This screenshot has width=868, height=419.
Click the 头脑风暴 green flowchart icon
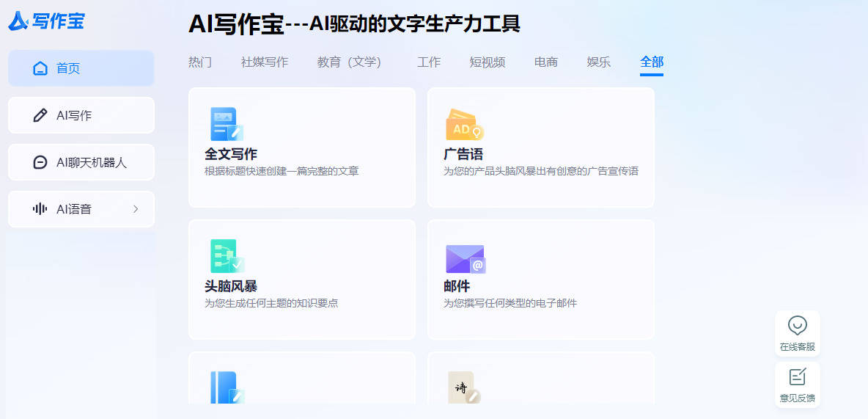[x=226, y=256]
